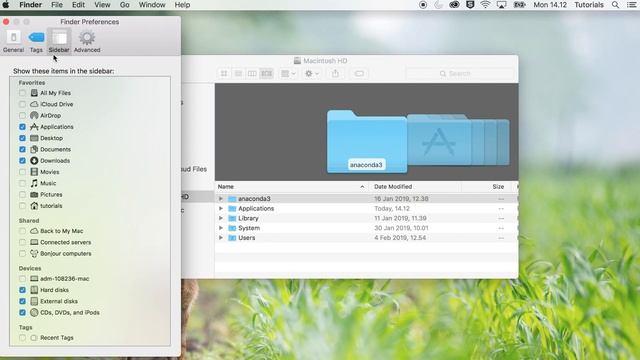Click the Music note icon

coord(34,183)
